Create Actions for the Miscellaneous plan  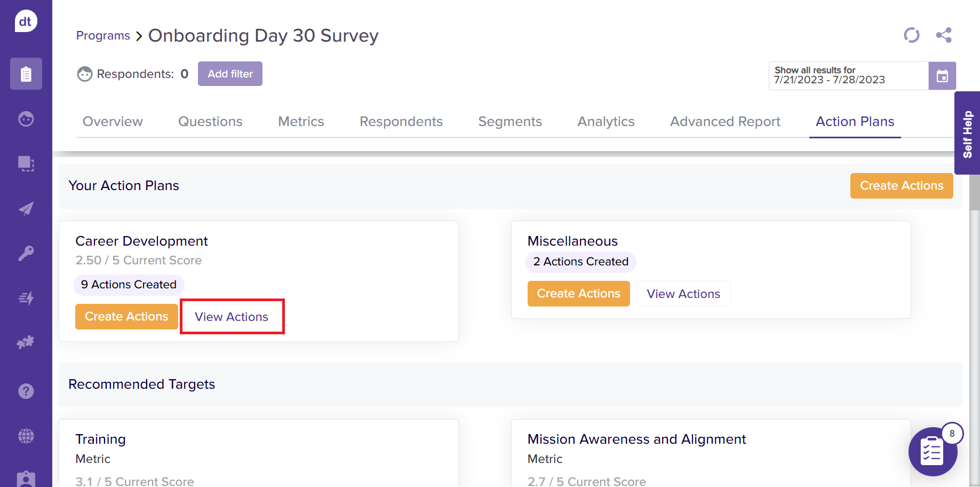[x=578, y=294]
